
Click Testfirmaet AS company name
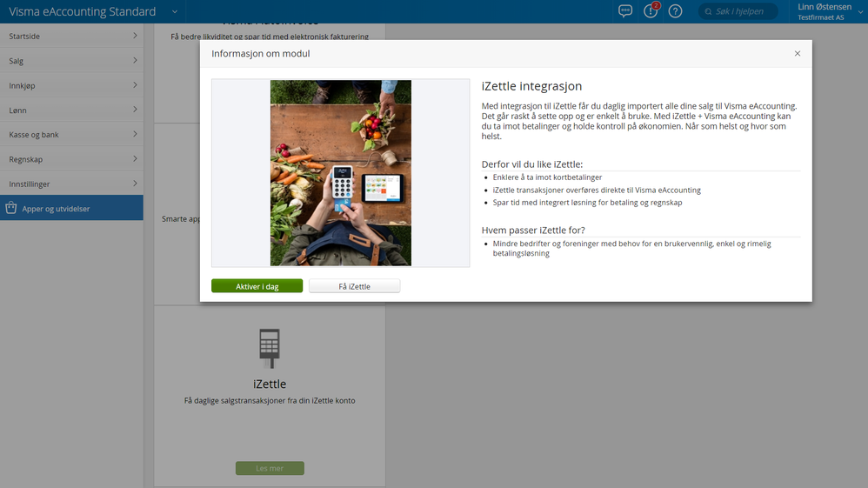point(820,17)
